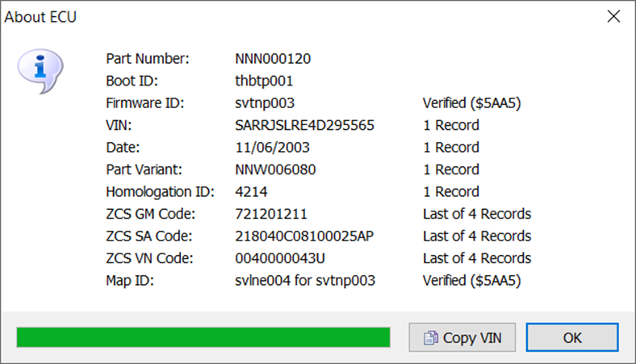Click the Part Number value NNN000120
The image size is (636, 364).
273,58
